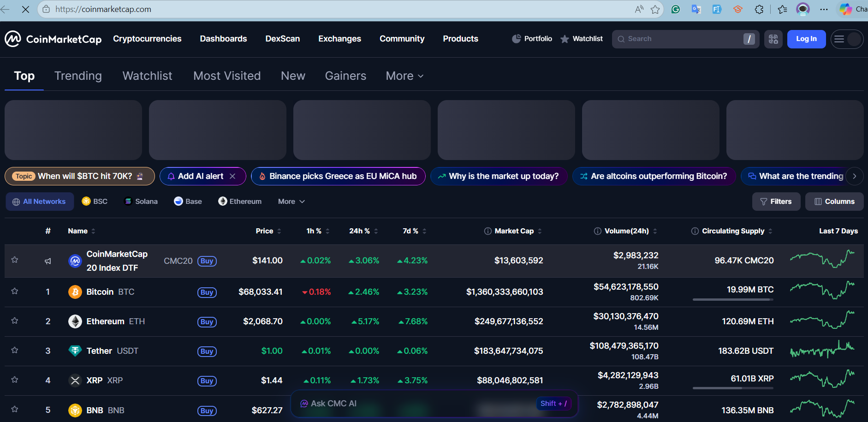Click the browser favorites star icon

pos(655,9)
